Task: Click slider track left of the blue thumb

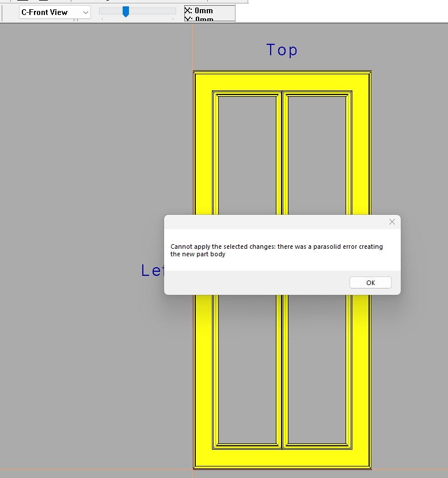Action: pyautogui.click(x=111, y=11)
